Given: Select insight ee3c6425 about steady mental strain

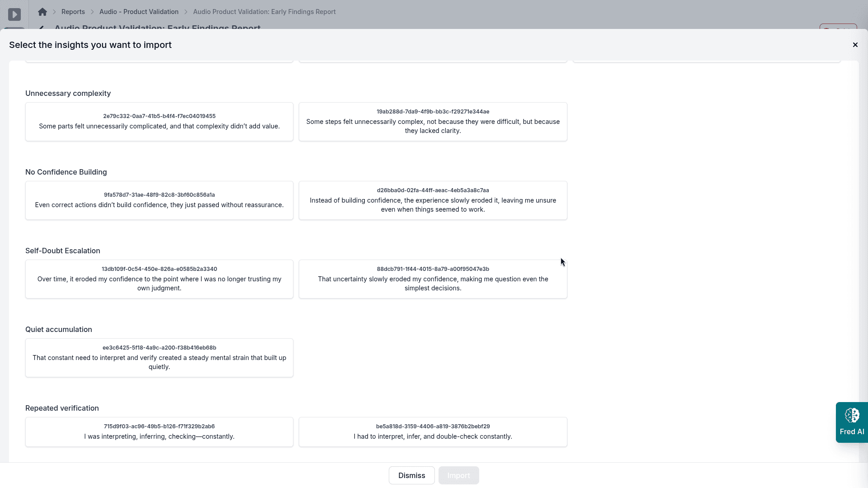Looking at the screenshot, I should coord(159,358).
